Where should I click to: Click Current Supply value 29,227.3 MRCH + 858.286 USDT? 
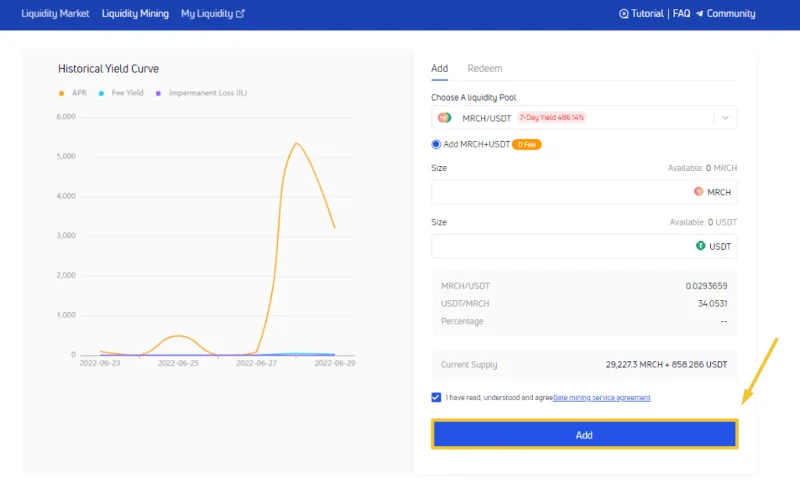(x=666, y=365)
